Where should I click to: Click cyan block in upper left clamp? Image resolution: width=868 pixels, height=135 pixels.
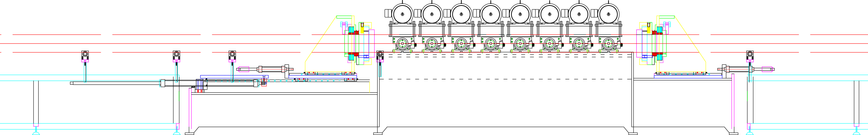click(x=351, y=30)
